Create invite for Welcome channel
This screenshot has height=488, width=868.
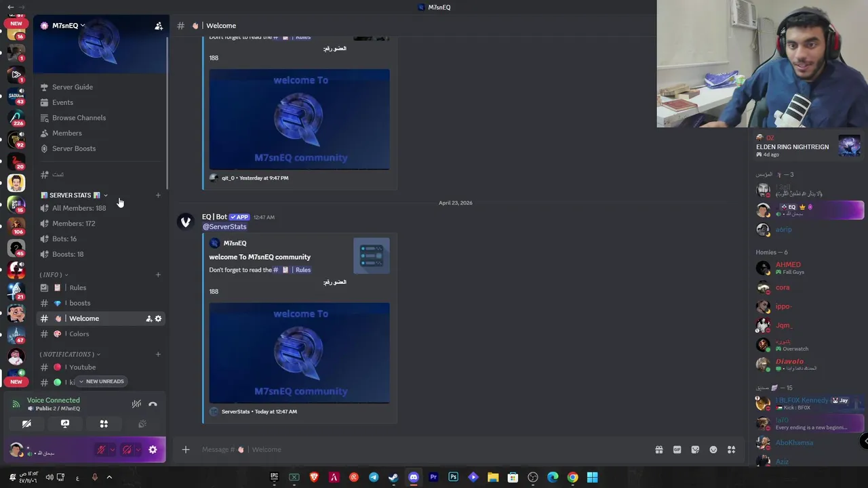pos(149,319)
